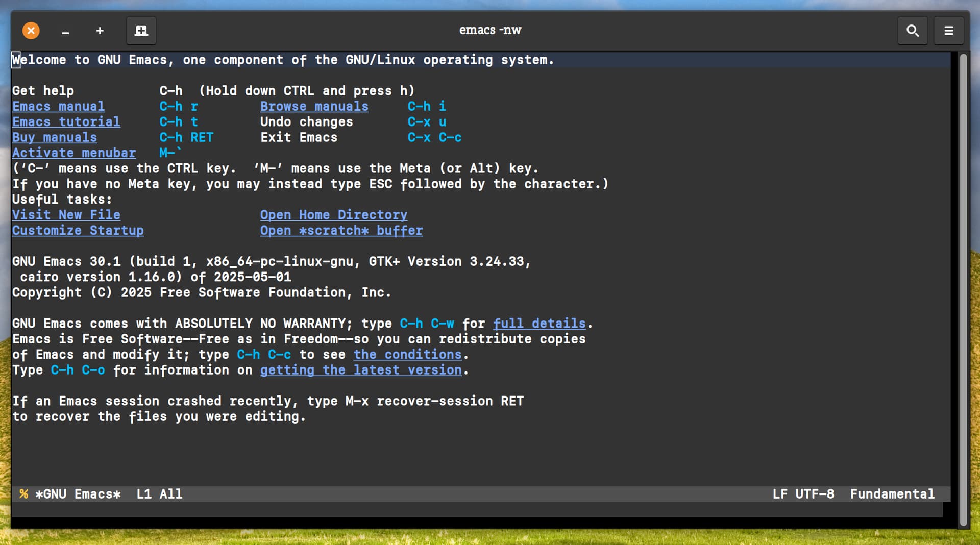Close the terminal with the orange X button

[31, 31]
